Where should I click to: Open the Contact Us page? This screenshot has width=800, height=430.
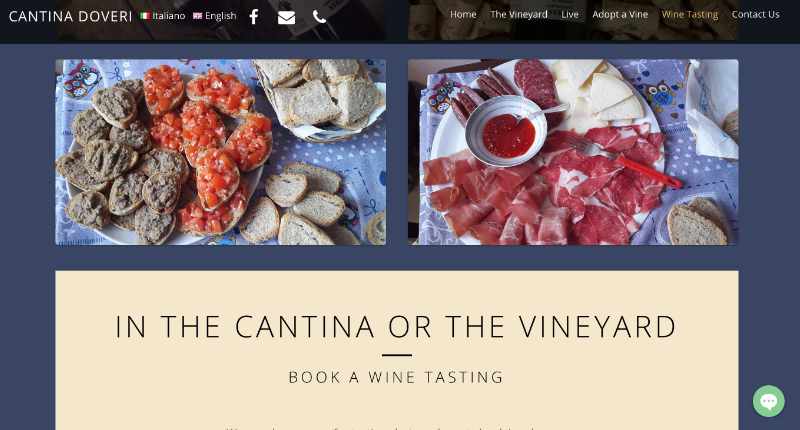pos(755,15)
